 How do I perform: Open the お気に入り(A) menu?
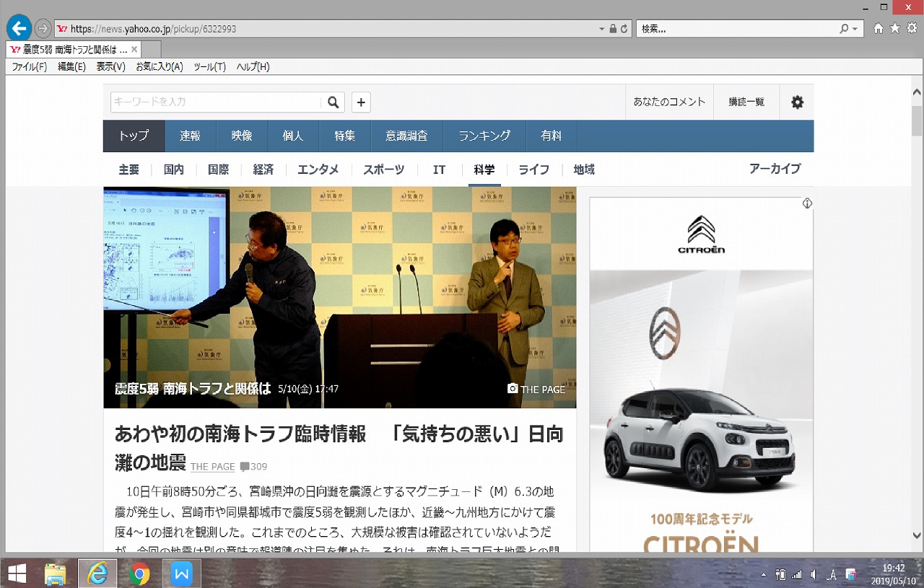pyautogui.click(x=159, y=66)
